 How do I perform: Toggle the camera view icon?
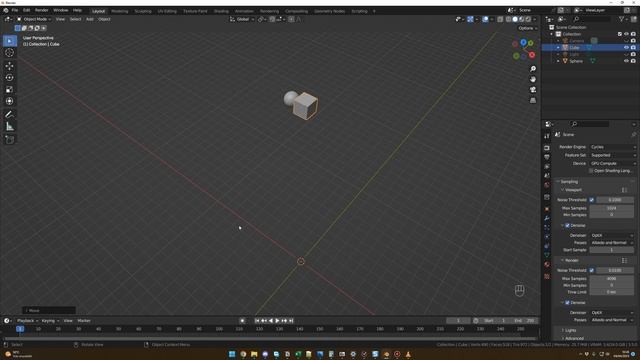[x=533, y=90]
